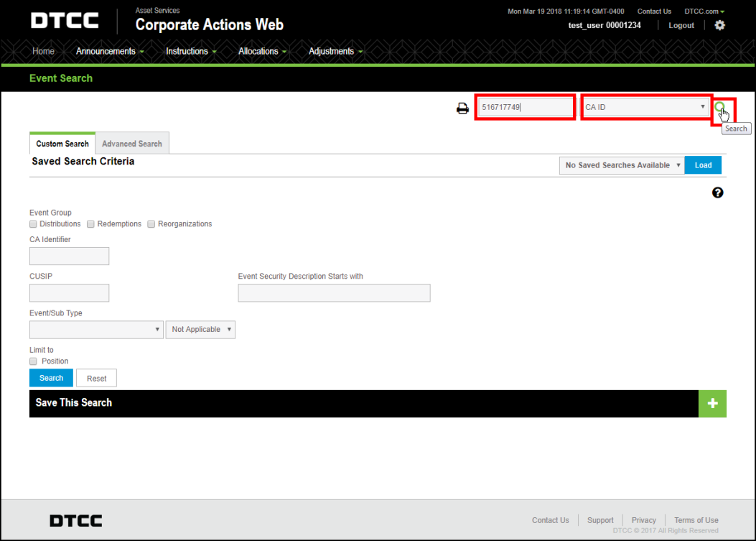Click the Corporate Actions Web title

click(x=209, y=24)
